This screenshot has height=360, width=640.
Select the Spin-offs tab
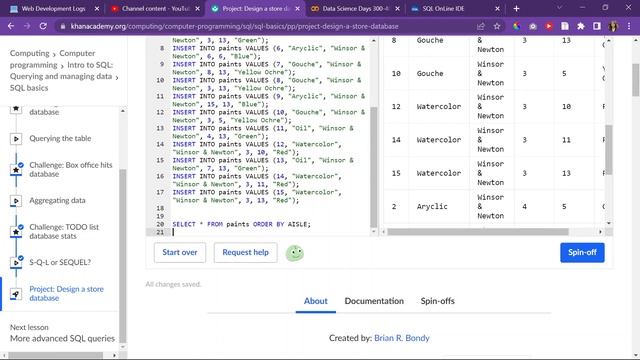click(438, 301)
